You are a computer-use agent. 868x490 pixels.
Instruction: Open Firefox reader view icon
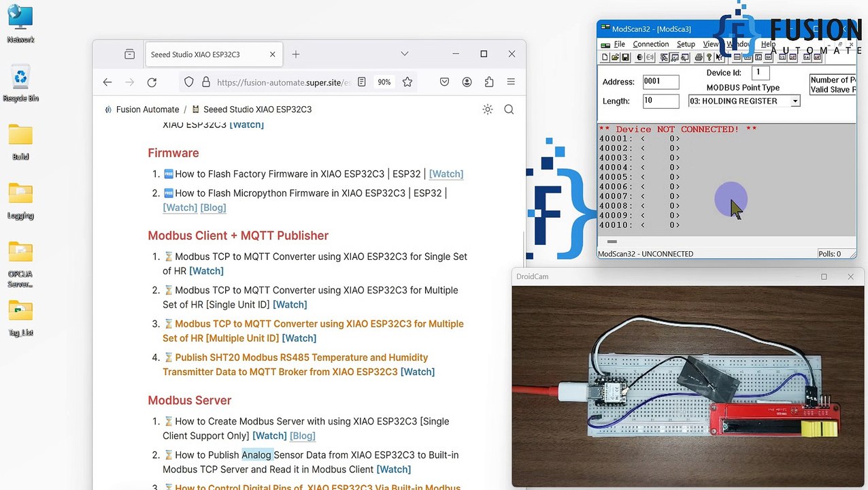click(x=362, y=82)
